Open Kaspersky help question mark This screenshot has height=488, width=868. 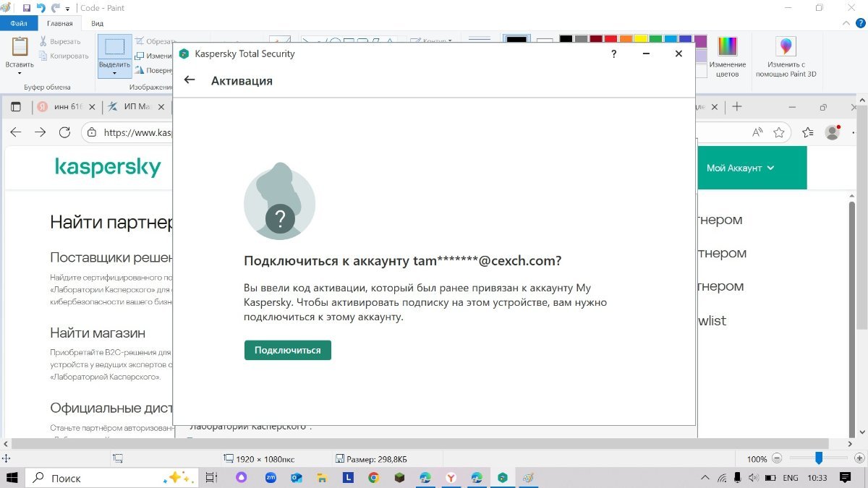614,54
